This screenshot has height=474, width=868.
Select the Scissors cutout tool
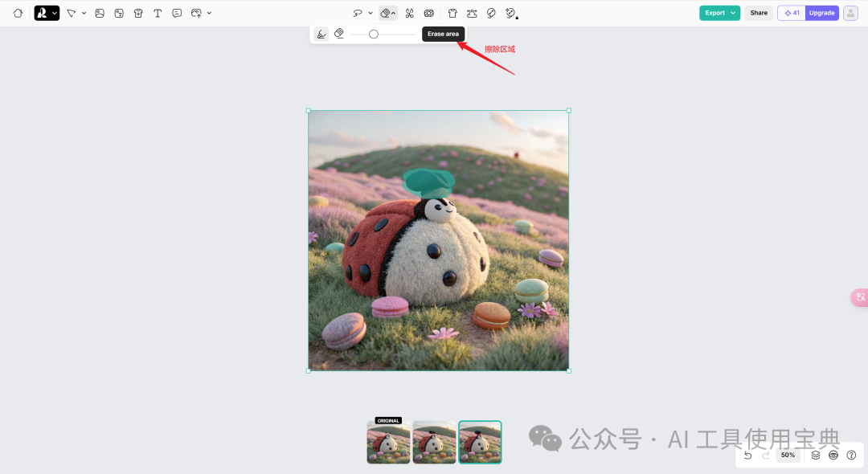[x=409, y=13]
